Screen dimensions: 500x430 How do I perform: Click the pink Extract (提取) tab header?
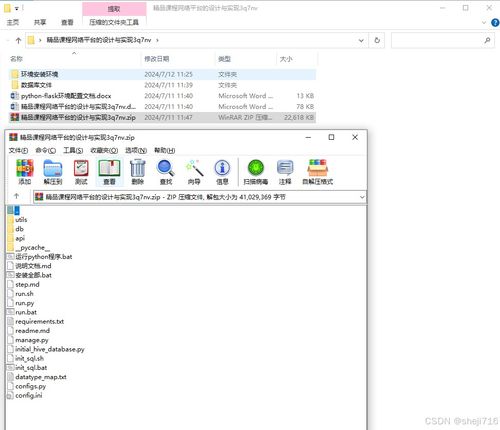point(114,9)
